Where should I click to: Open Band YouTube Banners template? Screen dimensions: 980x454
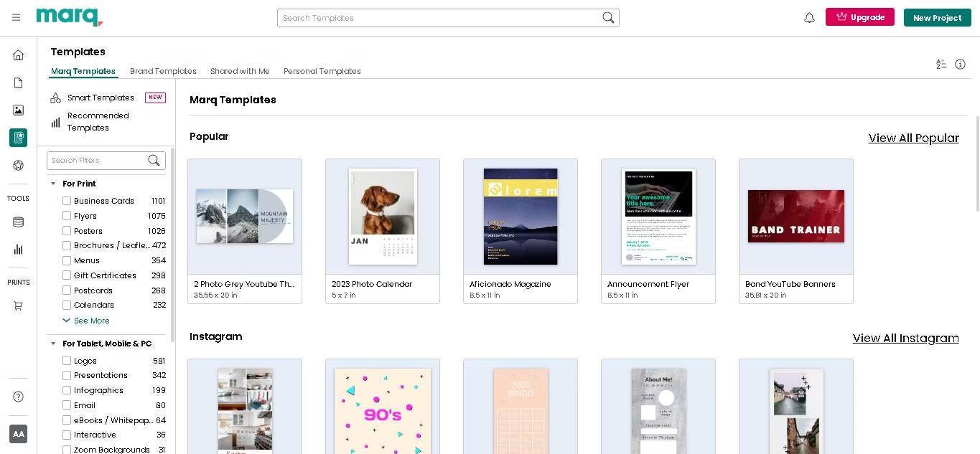pos(796,231)
